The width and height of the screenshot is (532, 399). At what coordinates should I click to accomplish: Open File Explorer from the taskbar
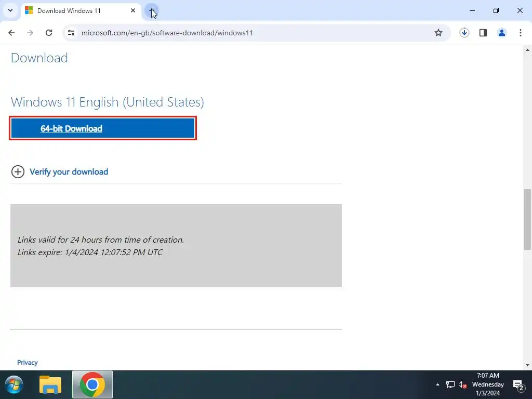pyautogui.click(x=50, y=385)
